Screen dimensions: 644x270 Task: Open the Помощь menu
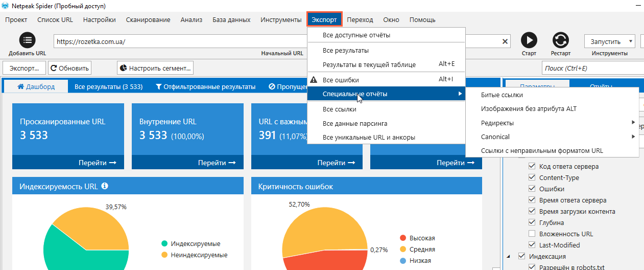click(422, 19)
